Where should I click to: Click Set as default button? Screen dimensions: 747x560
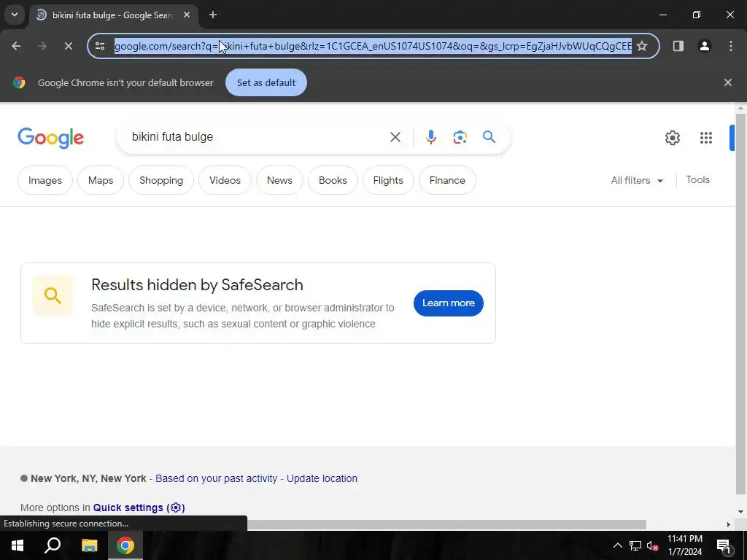point(266,82)
